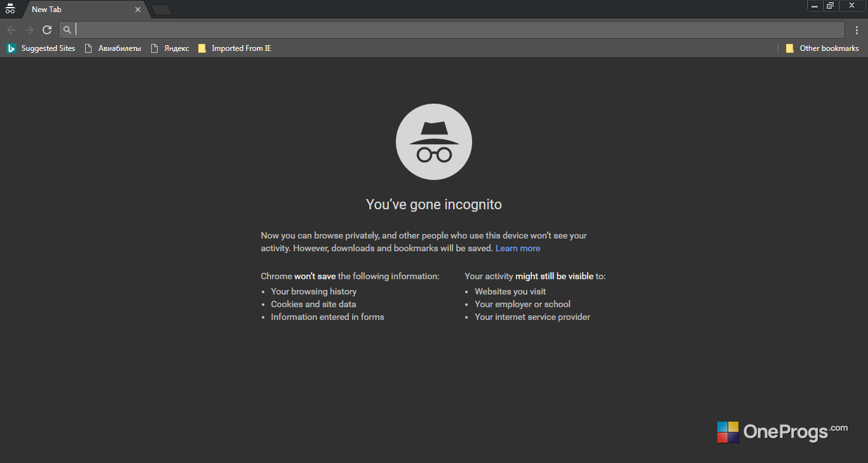
Task: Click the Back navigation arrow
Action: coord(11,30)
